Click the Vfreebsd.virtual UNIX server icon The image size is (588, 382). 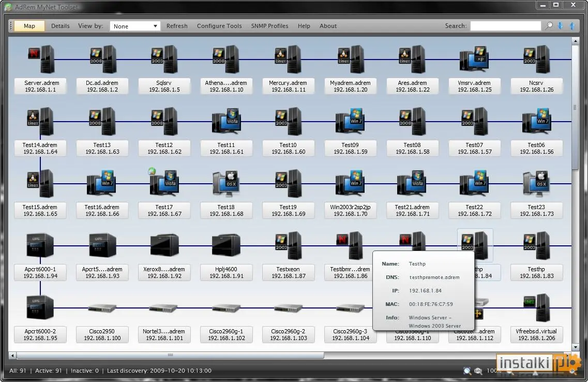pos(537,307)
